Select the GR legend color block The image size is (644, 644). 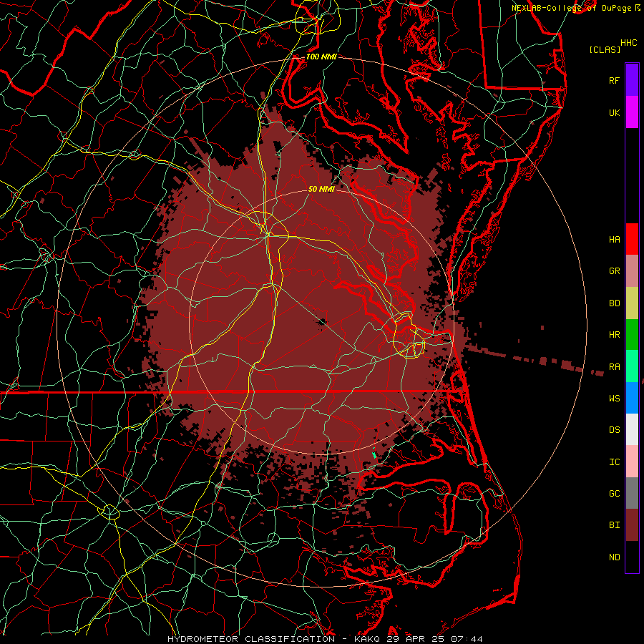pyautogui.click(x=632, y=270)
